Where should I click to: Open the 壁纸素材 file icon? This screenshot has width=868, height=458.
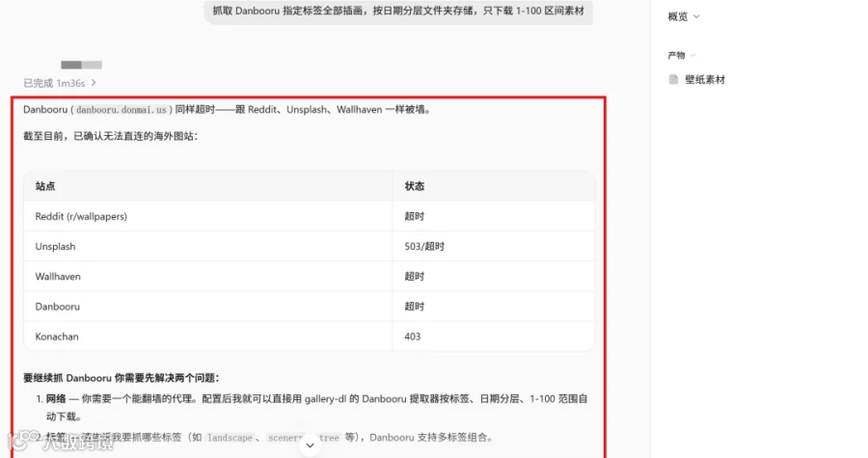[x=673, y=80]
